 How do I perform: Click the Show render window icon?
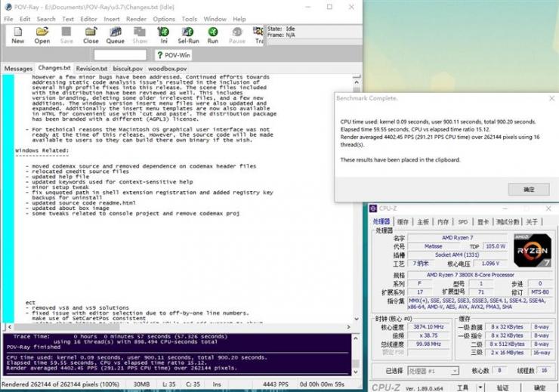click(140, 35)
